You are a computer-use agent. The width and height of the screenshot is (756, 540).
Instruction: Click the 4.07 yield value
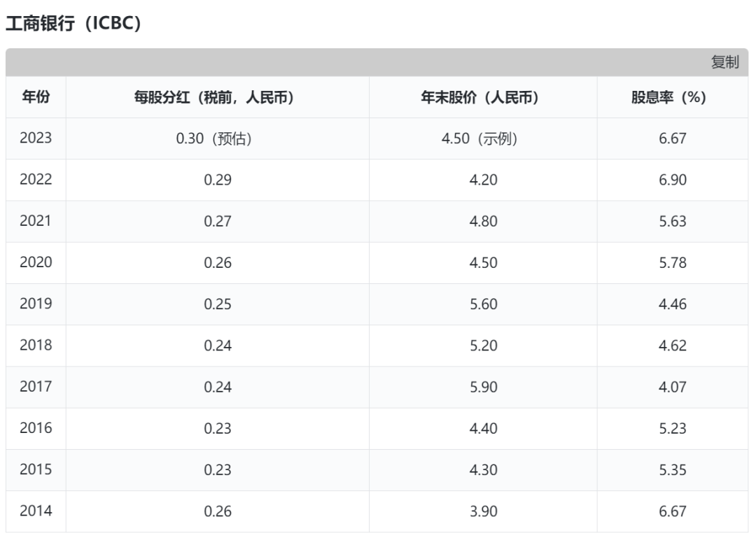(x=673, y=387)
